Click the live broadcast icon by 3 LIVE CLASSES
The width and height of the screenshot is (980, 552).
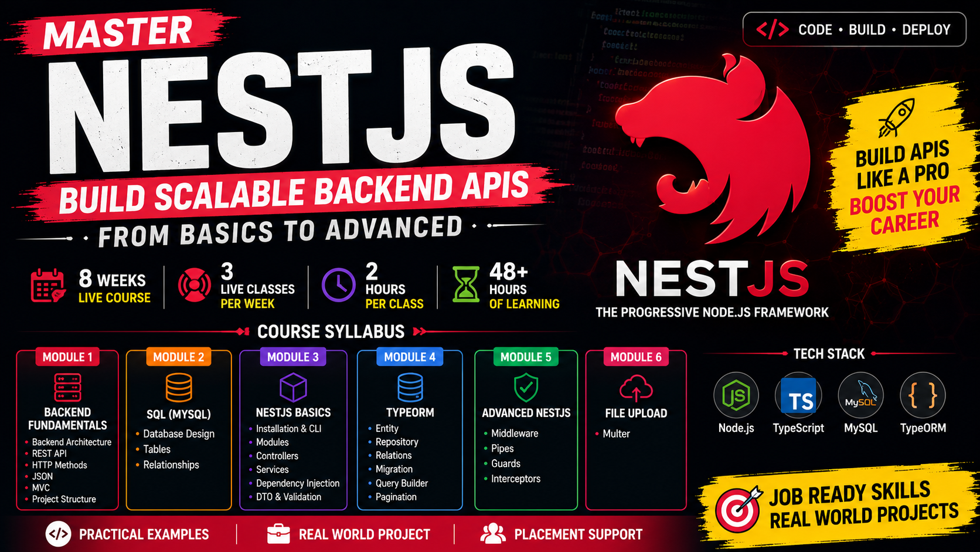[194, 285]
